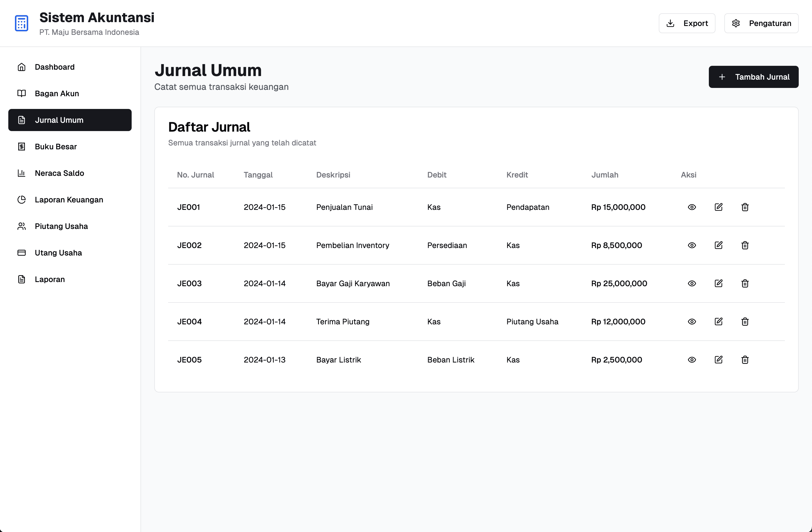812x532 pixels.
Task: View JE005 Bayar Listrik details
Action: click(x=692, y=360)
